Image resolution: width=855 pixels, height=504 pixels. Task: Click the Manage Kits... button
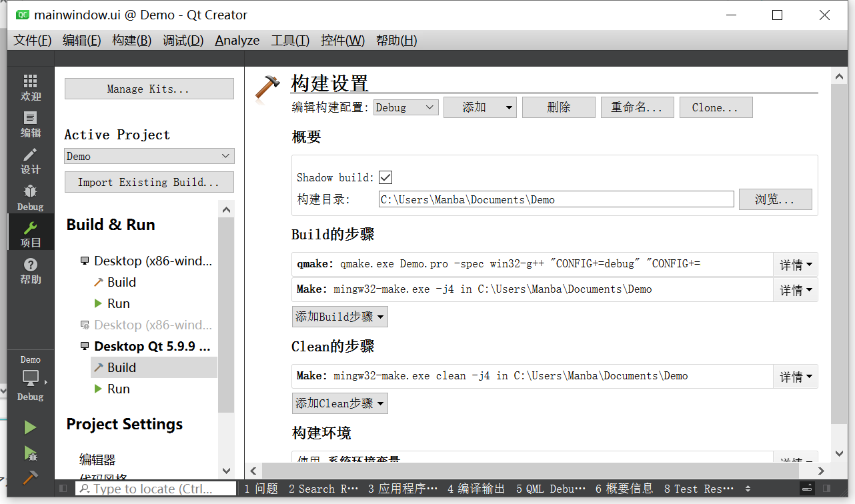[x=149, y=89]
